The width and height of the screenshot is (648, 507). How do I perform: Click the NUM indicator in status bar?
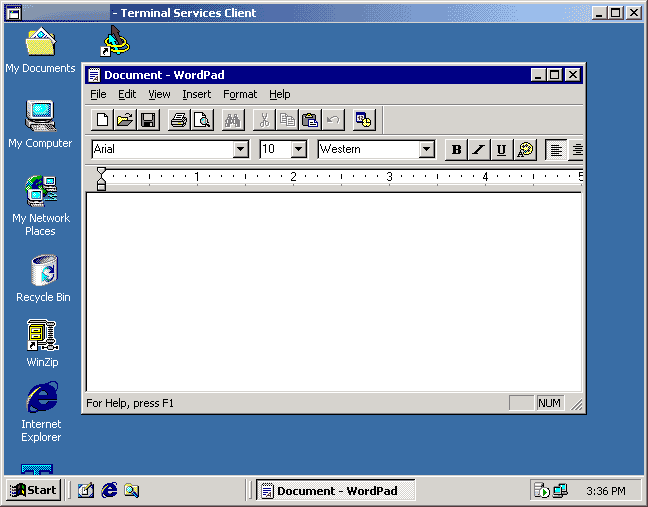click(549, 403)
